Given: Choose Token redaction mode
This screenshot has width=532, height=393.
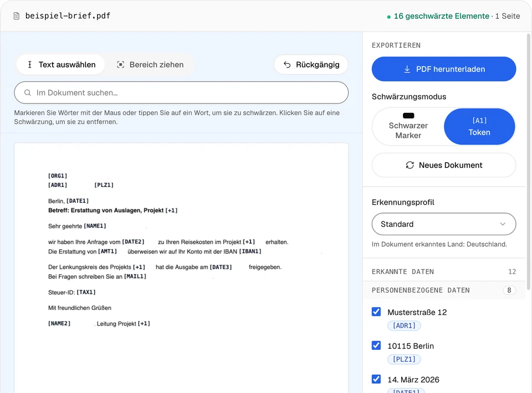Looking at the screenshot, I should click(x=479, y=126).
